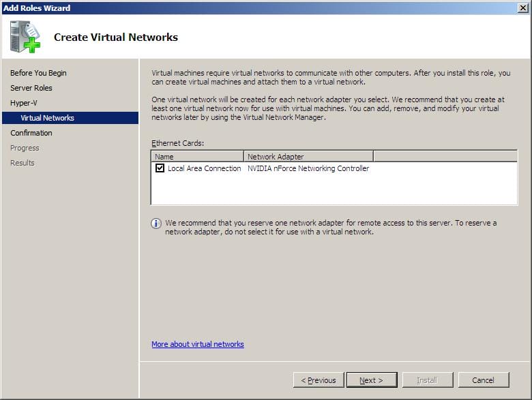Viewport: 532px width, 400px height.
Task: Click the Results step in sidebar
Action: 23,163
